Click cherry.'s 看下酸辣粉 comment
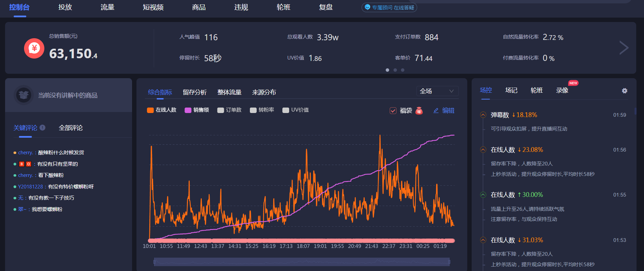The height and width of the screenshot is (271, 644). pos(51,175)
